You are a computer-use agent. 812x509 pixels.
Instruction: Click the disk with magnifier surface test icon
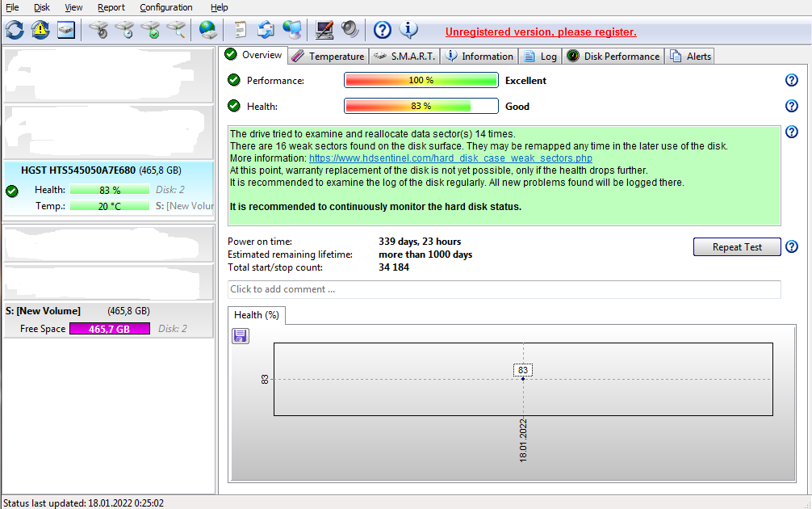pos(176,31)
